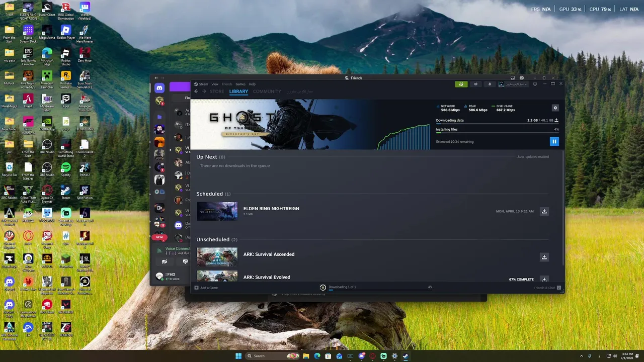Open the Friends menu in Steam

click(227, 84)
